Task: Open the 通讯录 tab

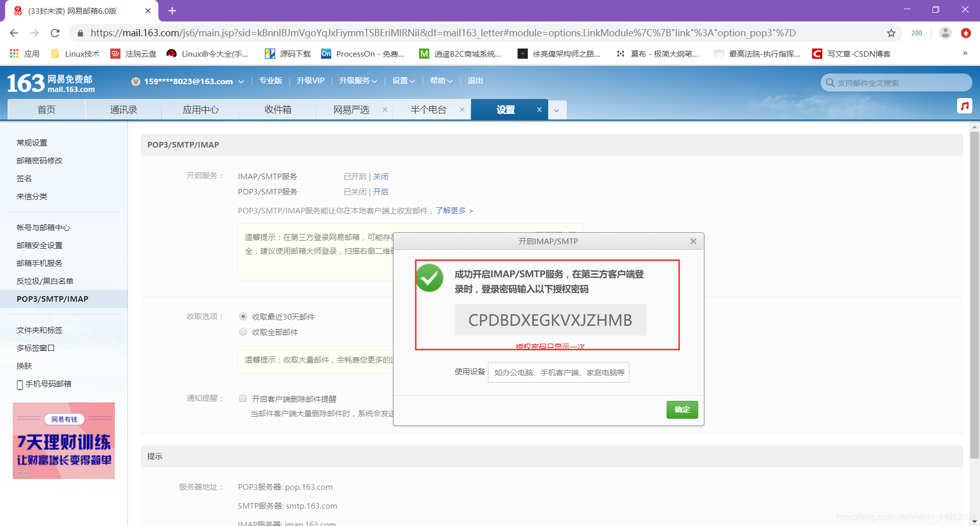Action: point(123,109)
